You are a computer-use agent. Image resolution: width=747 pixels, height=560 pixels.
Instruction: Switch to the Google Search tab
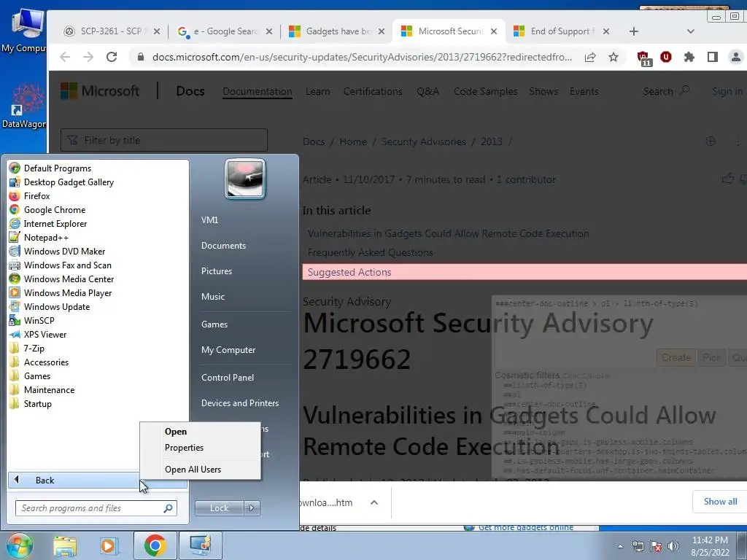tap(225, 31)
